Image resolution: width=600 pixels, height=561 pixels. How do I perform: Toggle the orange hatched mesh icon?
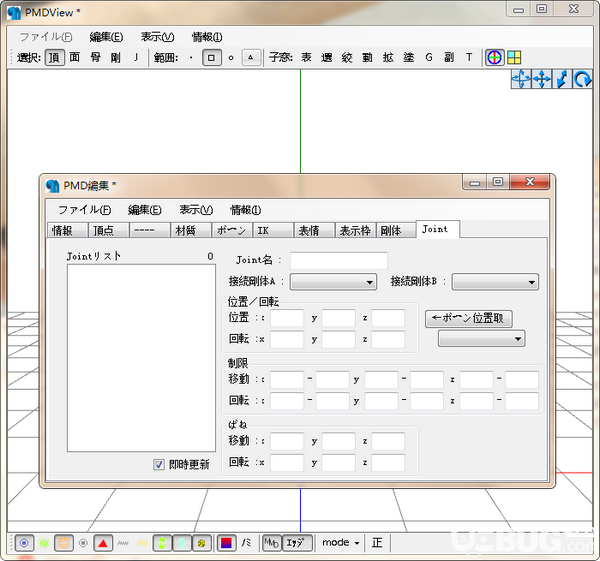(x=64, y=543)
